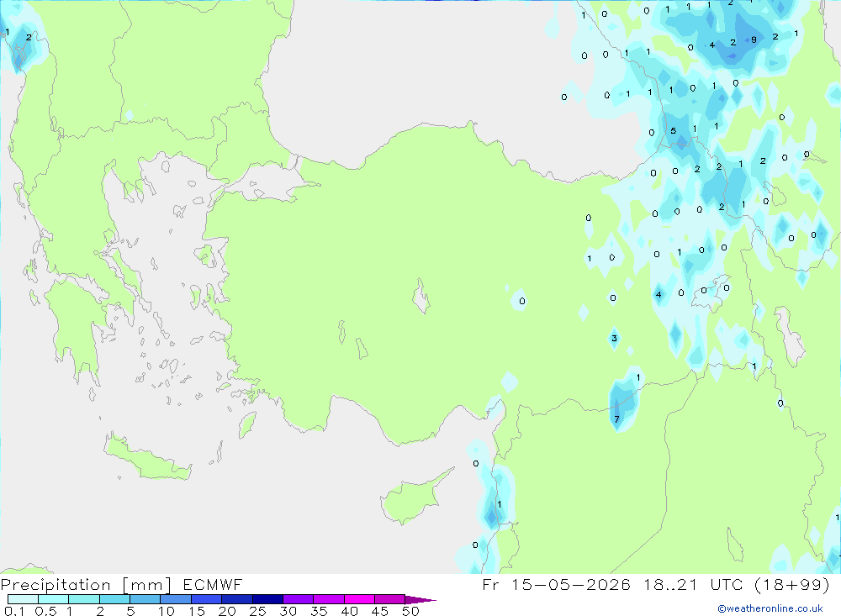Click the precipitation value 5 marker
This screenshot has width=841, height=616.
(x=673, y=131)
